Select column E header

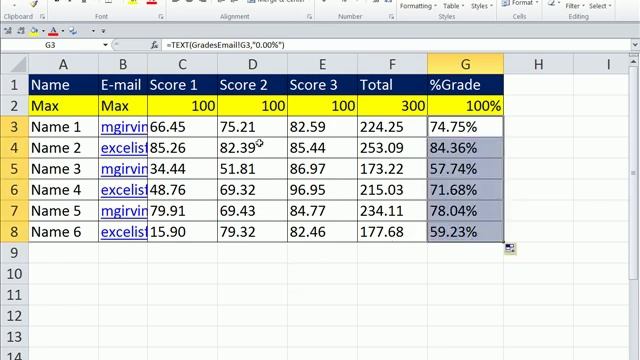click(322, 64)
